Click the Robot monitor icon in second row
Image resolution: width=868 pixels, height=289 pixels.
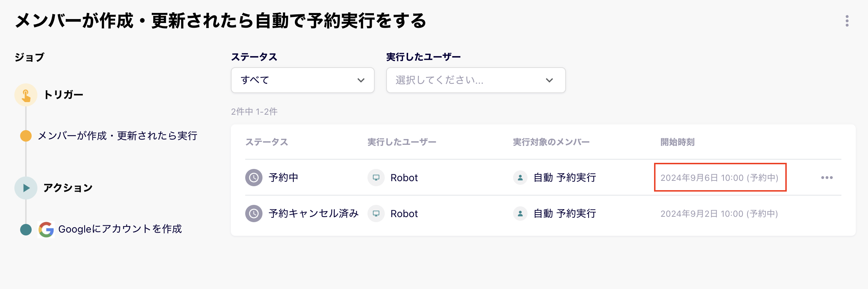(376, 213)
